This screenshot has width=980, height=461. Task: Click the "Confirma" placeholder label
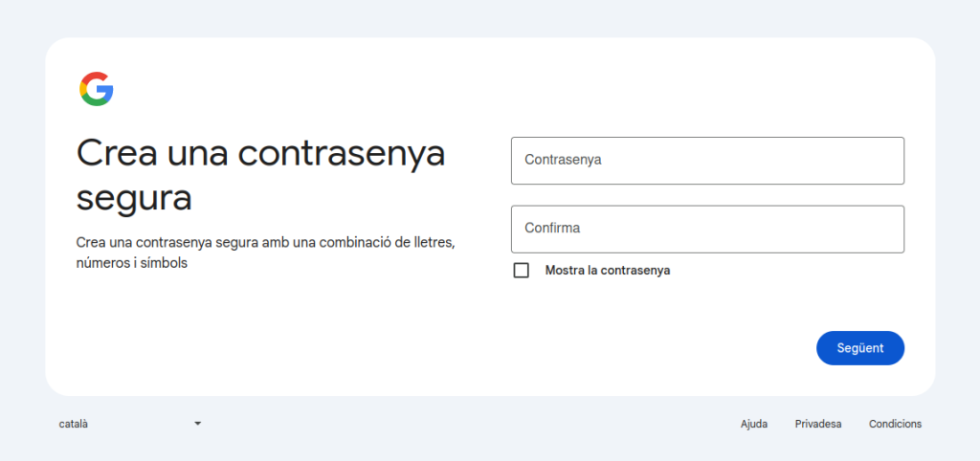(x=552, y=230)
